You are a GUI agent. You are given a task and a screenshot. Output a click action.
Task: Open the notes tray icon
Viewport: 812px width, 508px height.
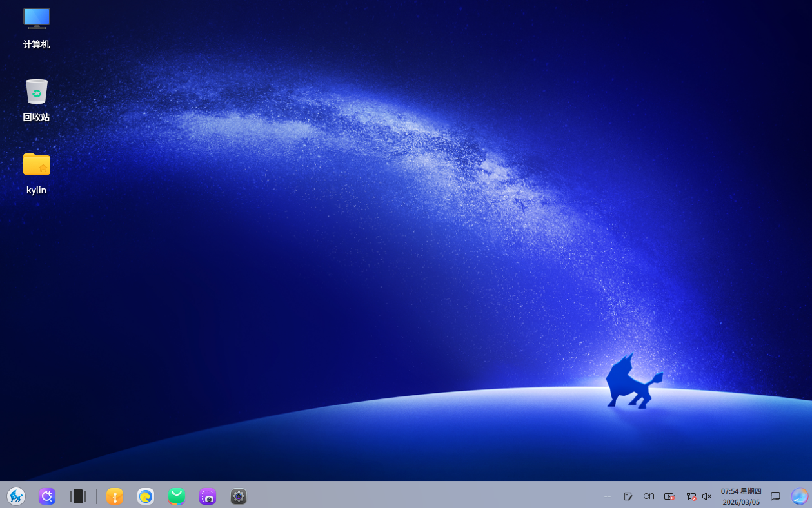628,496
